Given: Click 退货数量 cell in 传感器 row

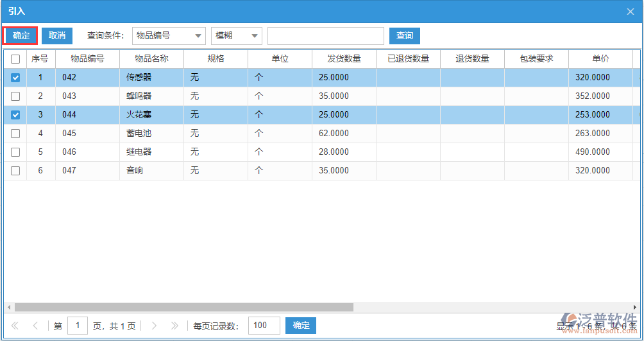Looking at the screenshot, I should (472, 77).
